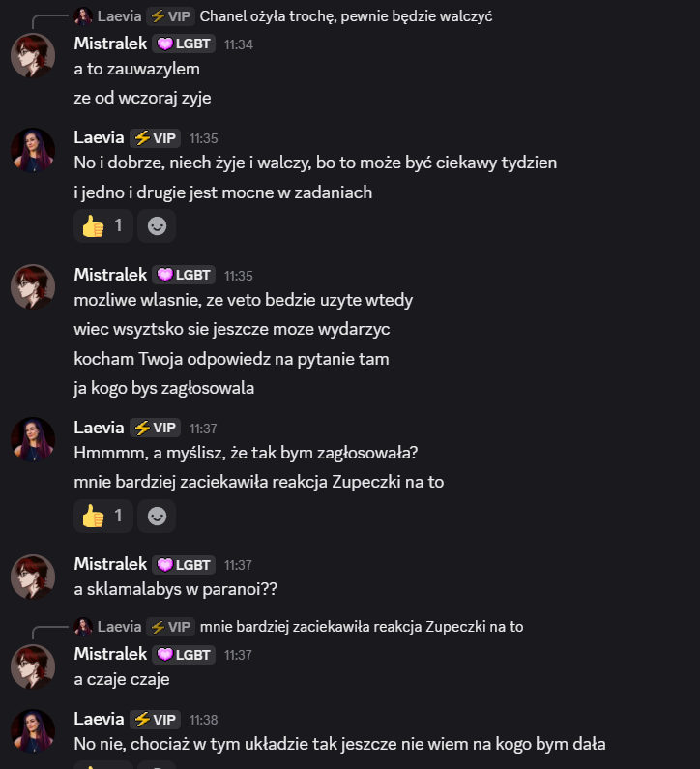Click Laevia's avatar beside 'No nie, chociaż' message
Viewport: 700px width, 769px height.
coord(33,731)
